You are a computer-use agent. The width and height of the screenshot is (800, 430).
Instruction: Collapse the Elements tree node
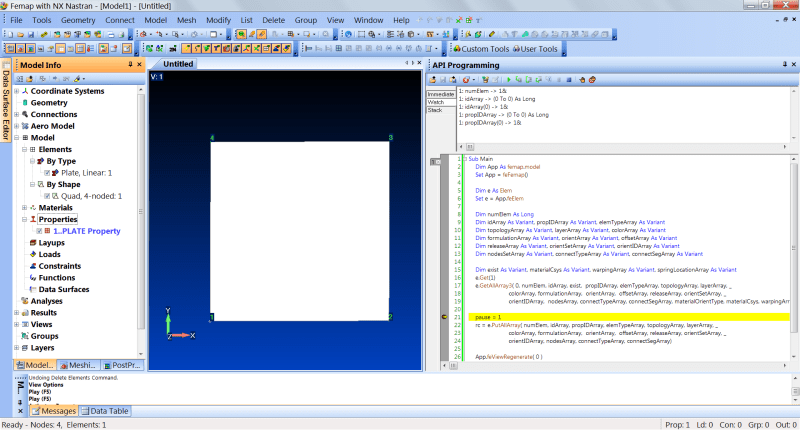(x=24, y=149)
